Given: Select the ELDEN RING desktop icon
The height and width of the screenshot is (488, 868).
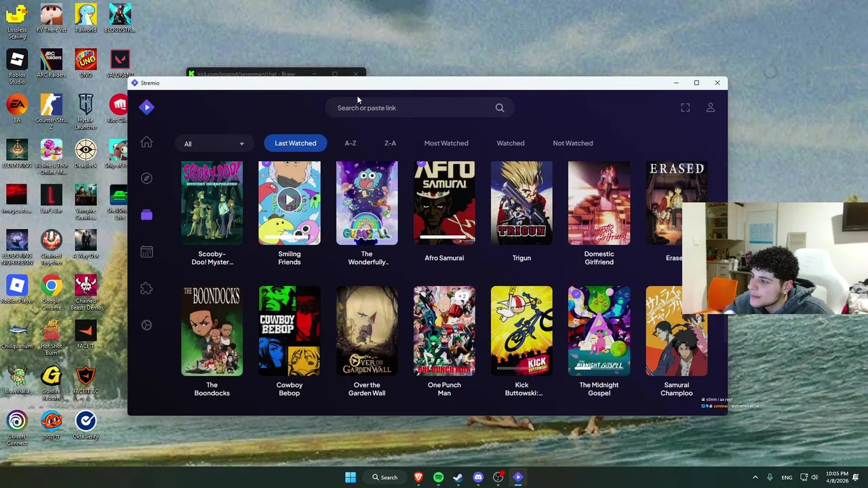Looking at the screenshot, I should [x=17, y=154].
